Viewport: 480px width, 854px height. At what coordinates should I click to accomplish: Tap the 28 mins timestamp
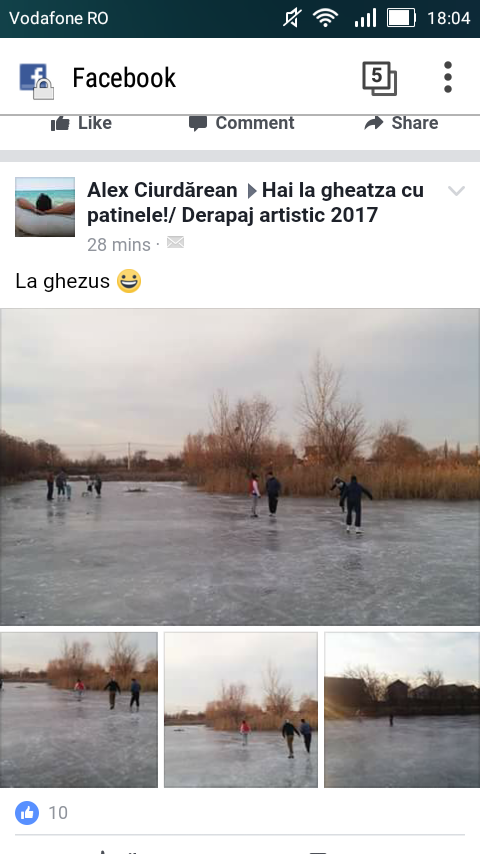119,245
